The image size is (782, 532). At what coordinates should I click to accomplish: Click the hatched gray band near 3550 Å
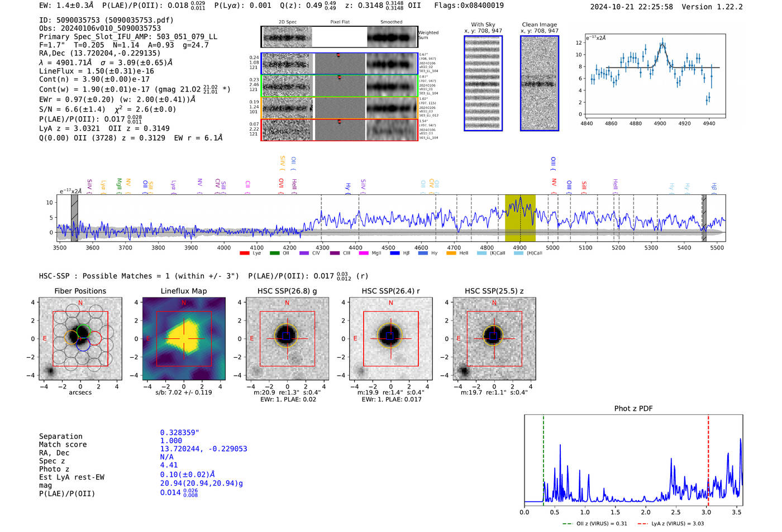[x=74, y=218]
